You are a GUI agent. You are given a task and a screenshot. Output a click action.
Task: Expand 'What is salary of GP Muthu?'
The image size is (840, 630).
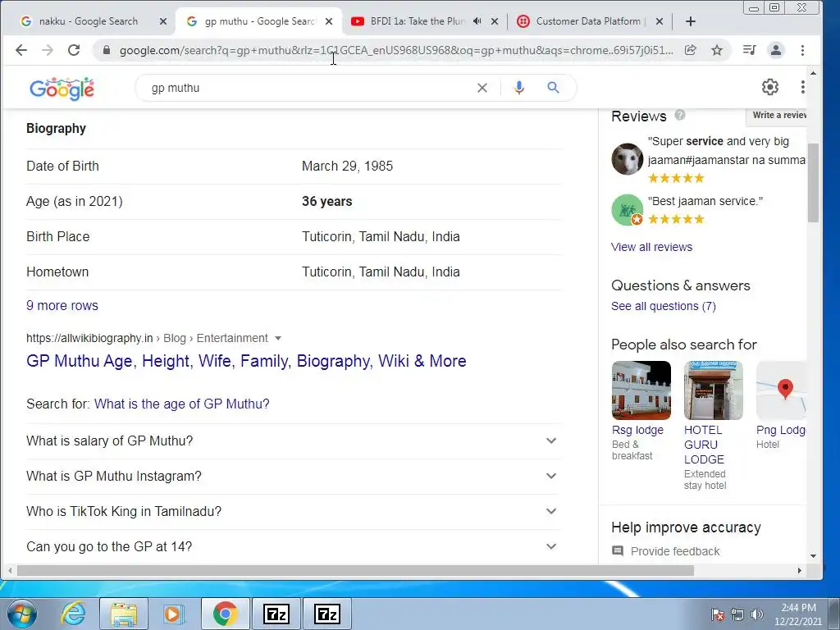coord(294,441)
